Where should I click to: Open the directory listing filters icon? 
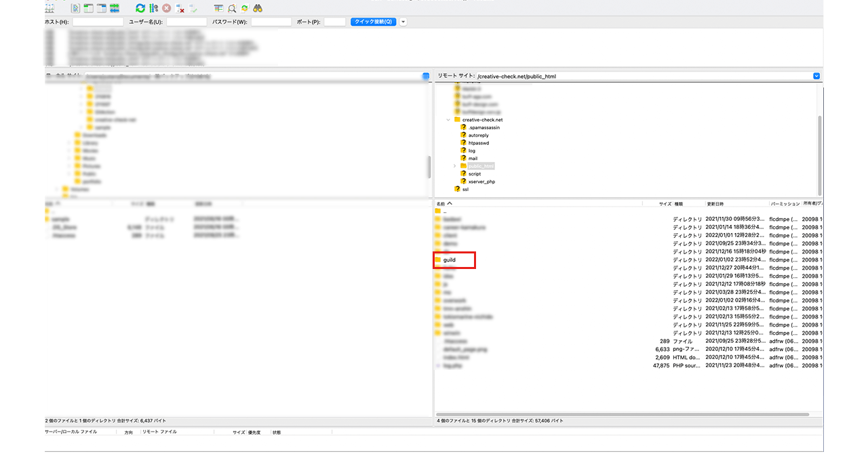point(218,8)
